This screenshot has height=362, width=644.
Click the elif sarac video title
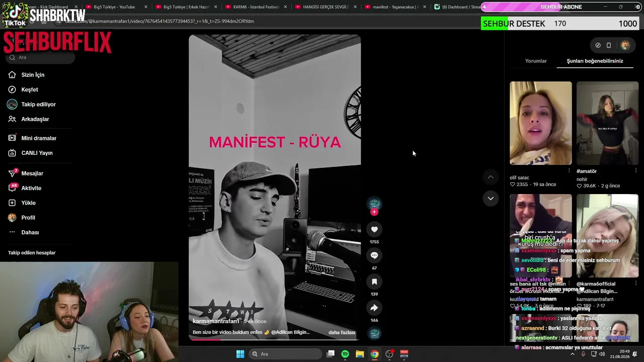click(519, 178)
